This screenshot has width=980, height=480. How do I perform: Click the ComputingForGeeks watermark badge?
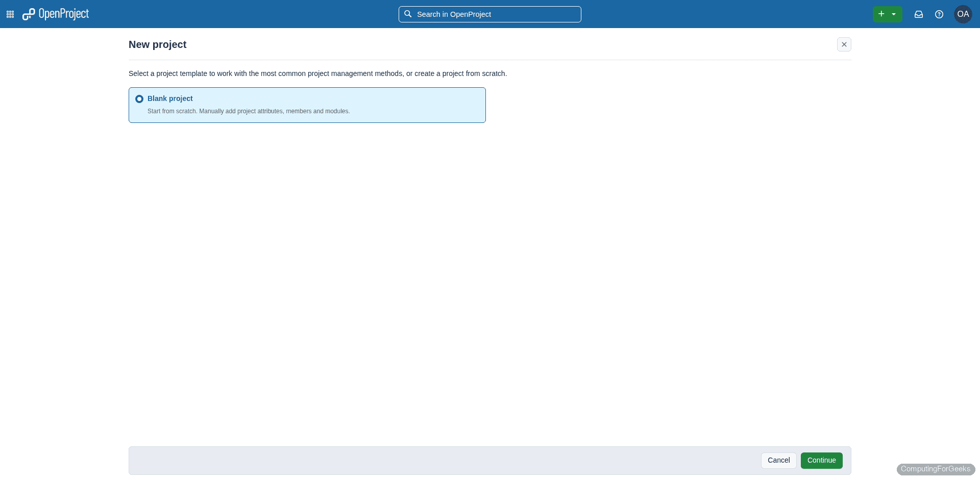(935, 469)
